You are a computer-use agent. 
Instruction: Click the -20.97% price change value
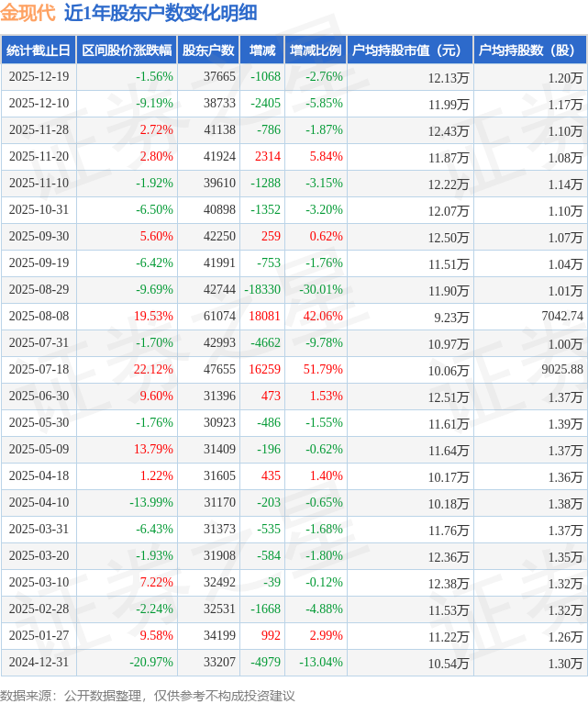[150, 663]
